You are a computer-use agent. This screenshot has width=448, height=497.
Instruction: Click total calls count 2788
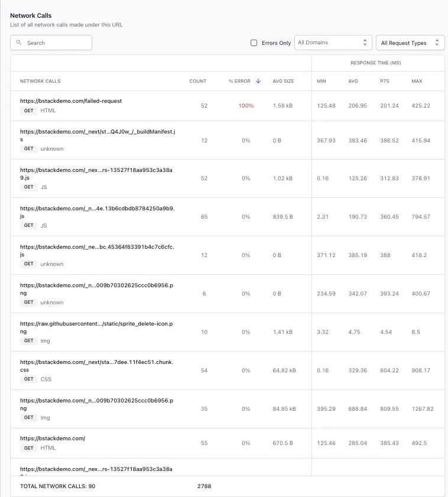pyautogui.click(x=204, y=486)
